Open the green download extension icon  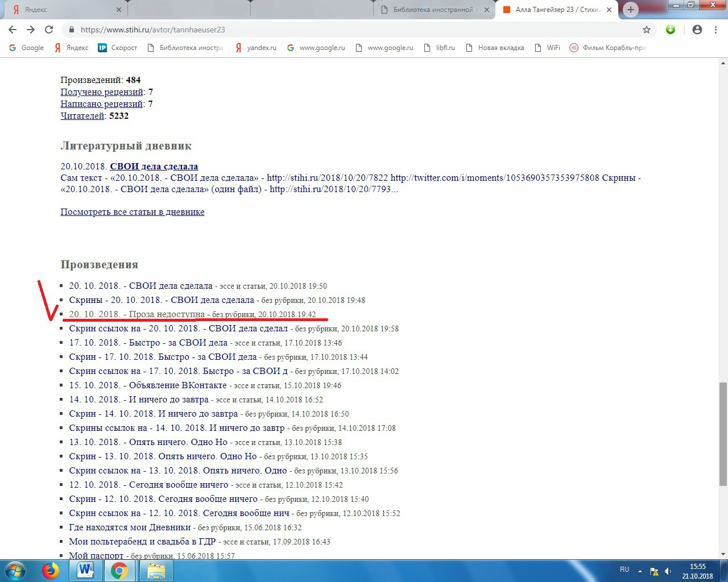(671, 30)
